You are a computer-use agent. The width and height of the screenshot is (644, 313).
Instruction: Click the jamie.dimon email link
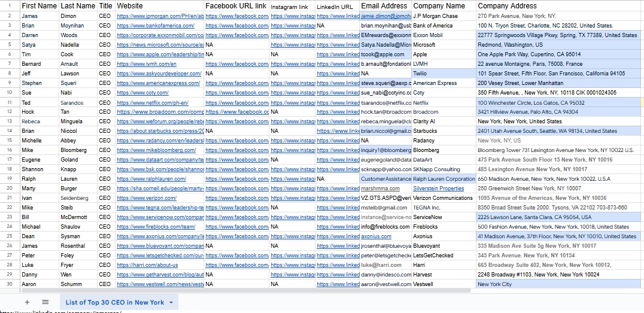point(386,16)
